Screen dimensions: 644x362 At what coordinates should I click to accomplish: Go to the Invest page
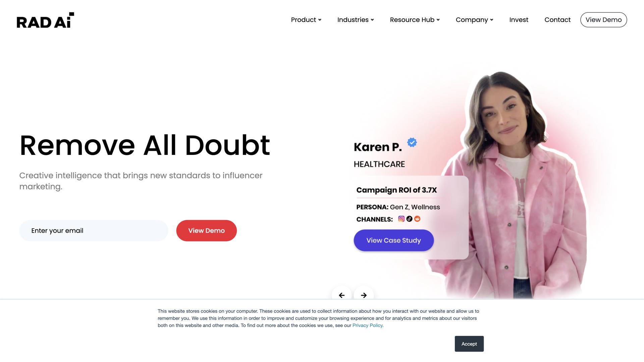519,20
